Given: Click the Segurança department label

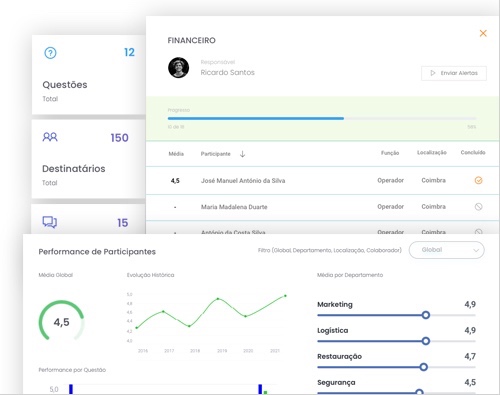Looking at the screenshot, I should click(336, 382).
